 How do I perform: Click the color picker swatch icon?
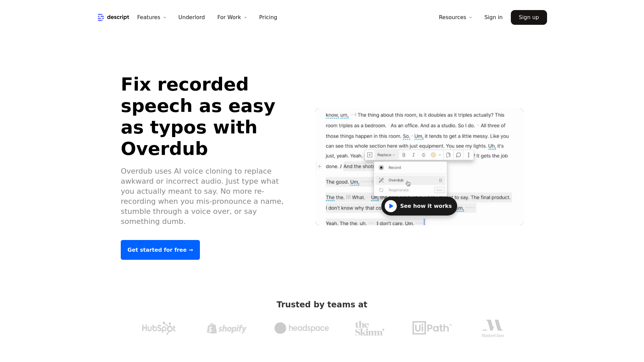[x=433, y=155]
